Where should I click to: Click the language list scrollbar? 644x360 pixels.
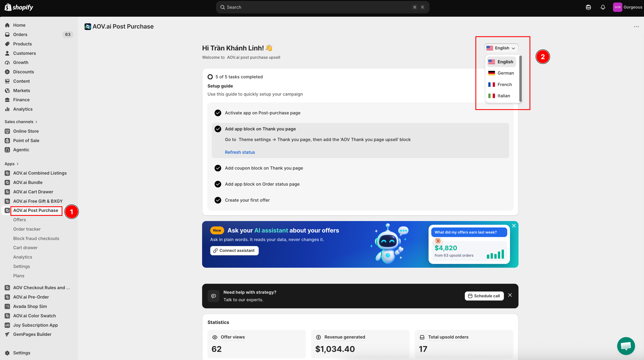(x=521, y=79)
